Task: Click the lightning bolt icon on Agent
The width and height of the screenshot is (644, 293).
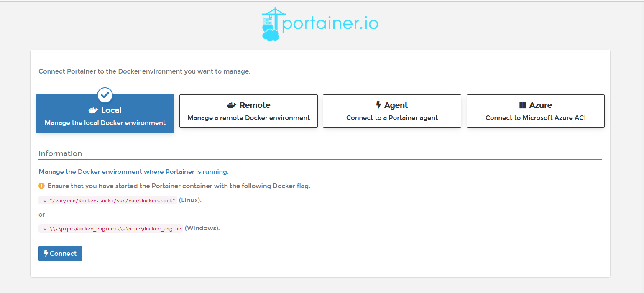Action: [378, 105]
